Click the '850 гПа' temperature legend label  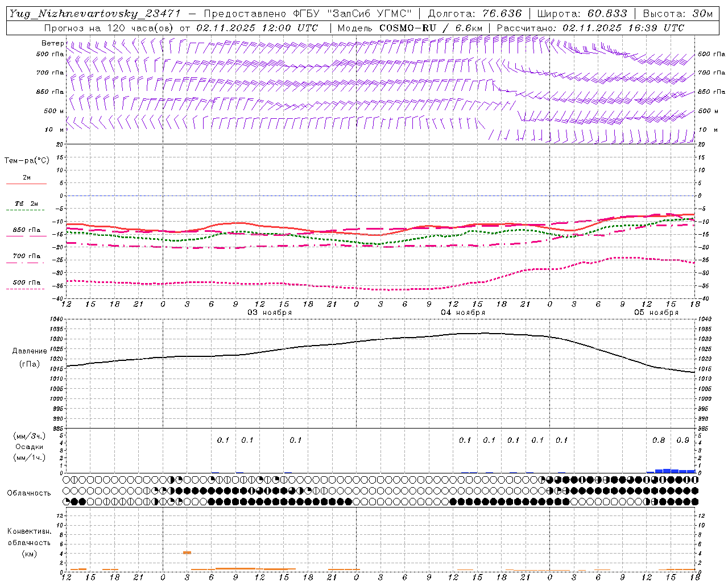(27, 230)
